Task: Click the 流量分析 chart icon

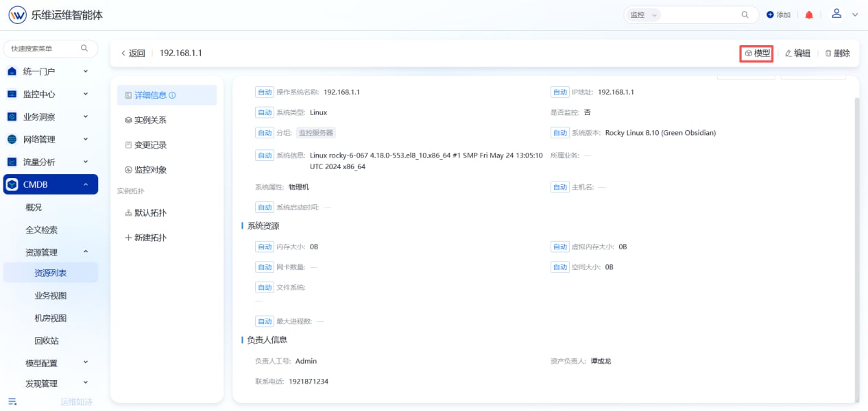Action: pos(12,162)
